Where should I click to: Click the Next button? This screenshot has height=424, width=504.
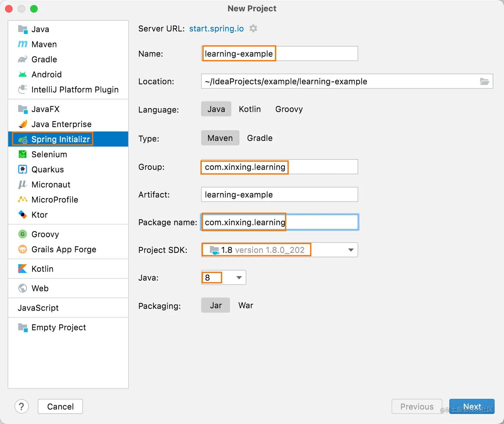click(472, 406)
